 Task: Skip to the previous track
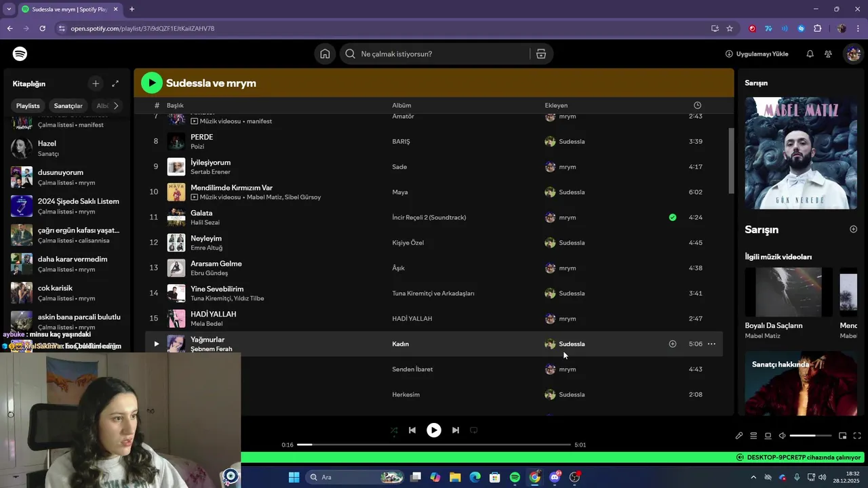point(412,430)
